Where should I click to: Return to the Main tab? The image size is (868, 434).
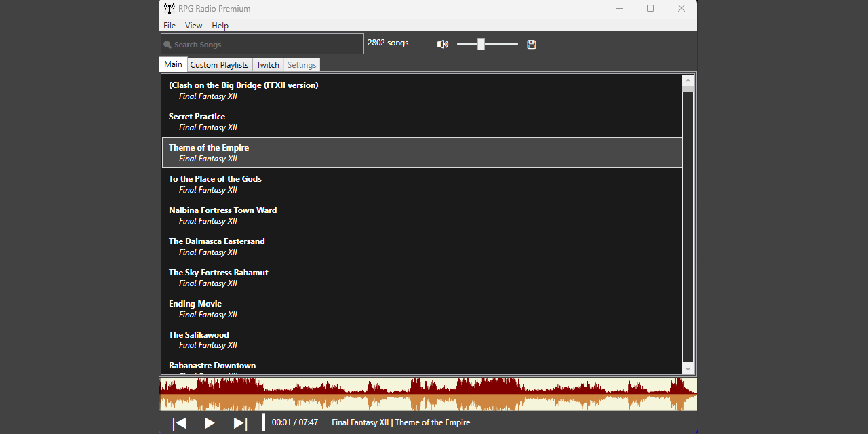click(x=173, y=64)
